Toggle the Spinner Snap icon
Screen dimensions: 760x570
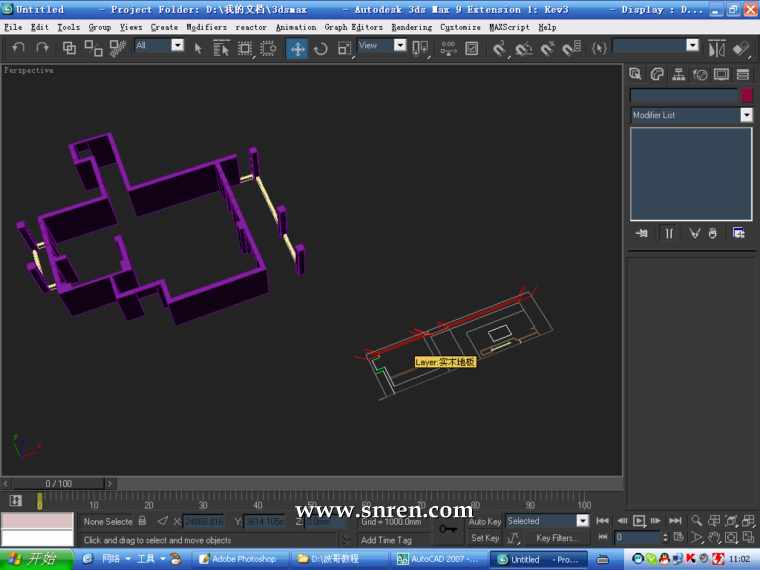pyautogui.click(x=571, y=48)
